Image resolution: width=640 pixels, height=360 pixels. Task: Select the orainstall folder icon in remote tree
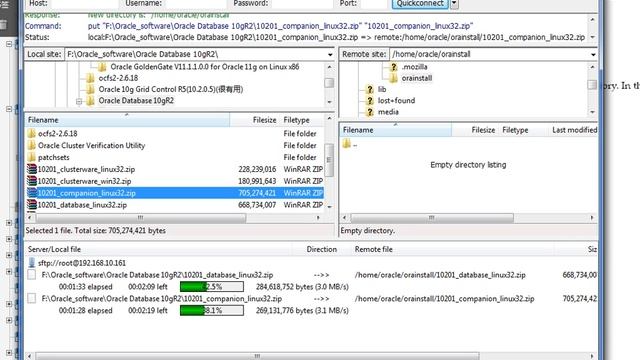(x=393, y=78)
